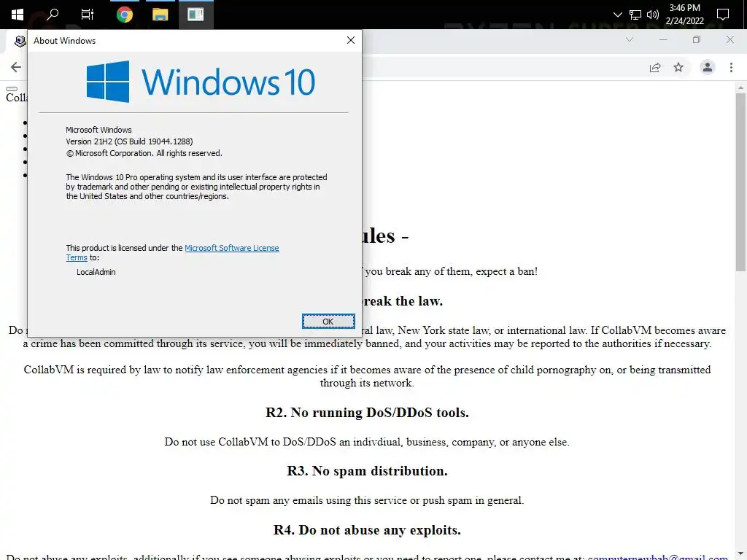Open the clock showing 3:46 PM
Viewport: 747px width, 560px height.
684,8
